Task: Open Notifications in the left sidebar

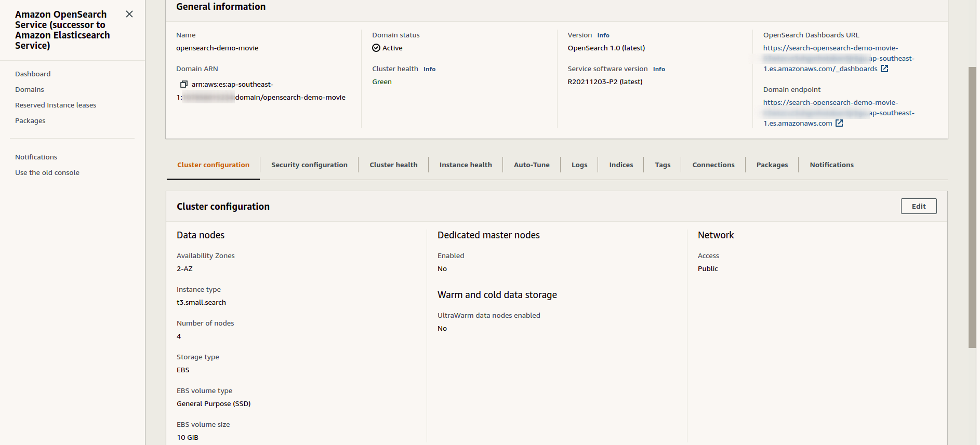Action: tap(36, 157)
